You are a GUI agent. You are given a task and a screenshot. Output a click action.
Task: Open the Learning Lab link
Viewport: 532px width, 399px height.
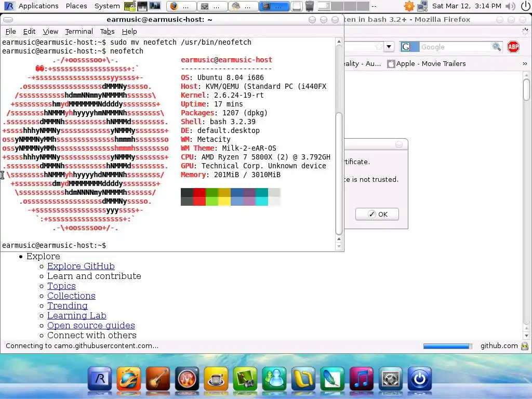tap(77, 315)
